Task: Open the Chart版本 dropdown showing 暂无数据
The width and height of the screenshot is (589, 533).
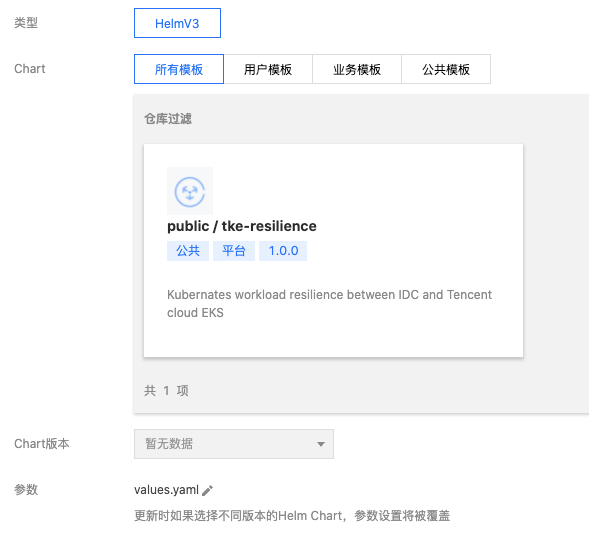Action: click(234, 444)
